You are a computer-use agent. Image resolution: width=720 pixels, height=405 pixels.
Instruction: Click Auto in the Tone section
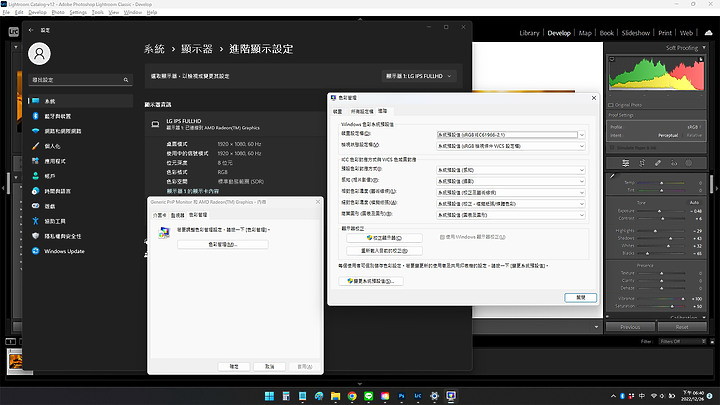[x=694, y=202]
